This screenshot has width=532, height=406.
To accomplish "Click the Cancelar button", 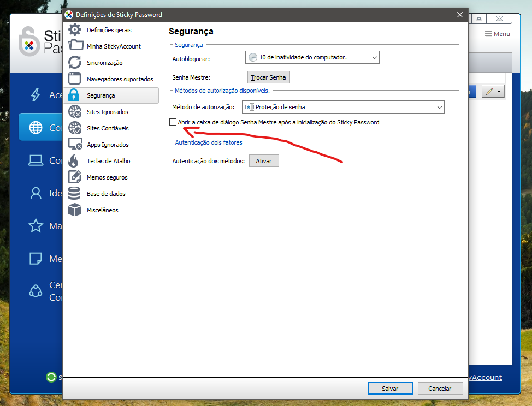I will (x=440, y=389).
